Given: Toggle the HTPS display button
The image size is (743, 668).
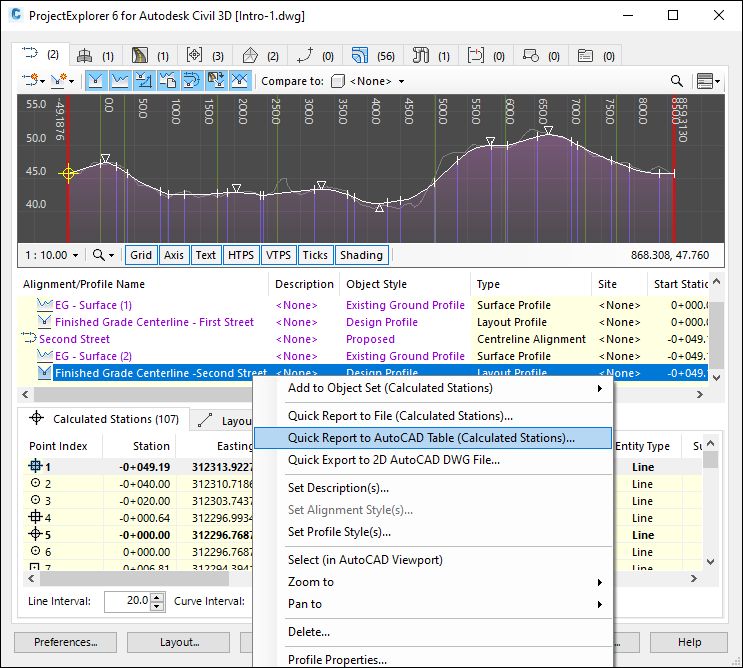Looking at the screenshot, I should tap(241, 255).
